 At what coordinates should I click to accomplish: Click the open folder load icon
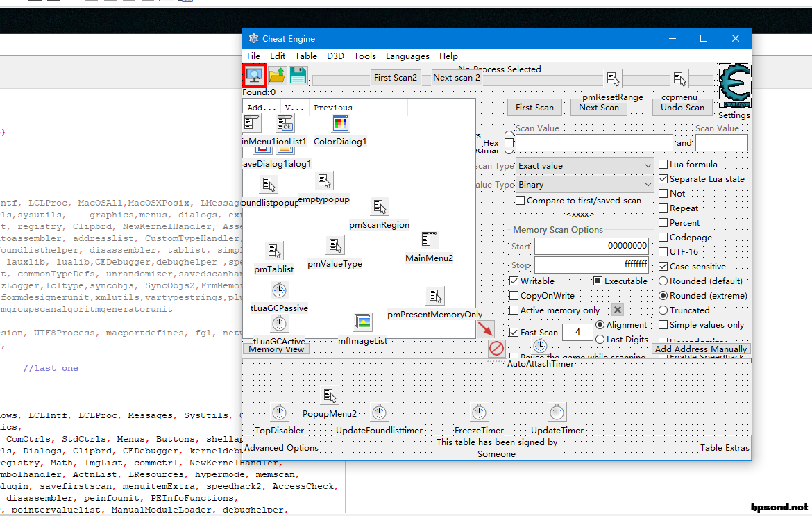tap(277, 76)
